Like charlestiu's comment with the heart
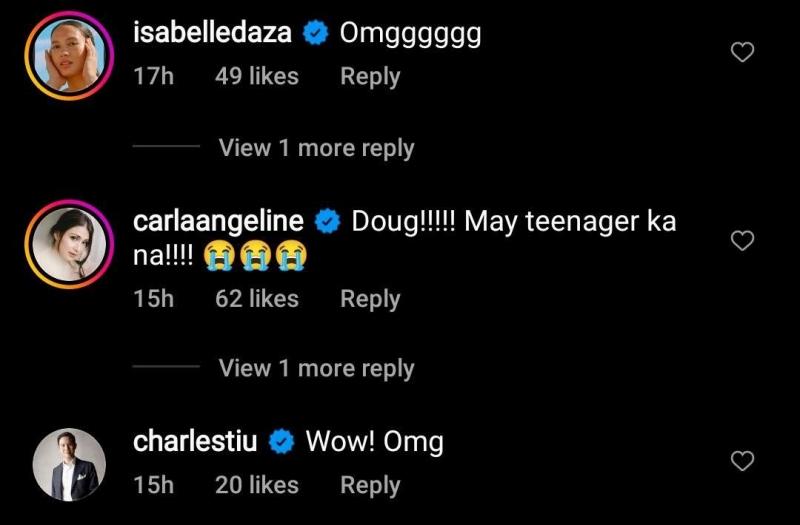This screenshot has width=800, height=525. coord(742,461)
